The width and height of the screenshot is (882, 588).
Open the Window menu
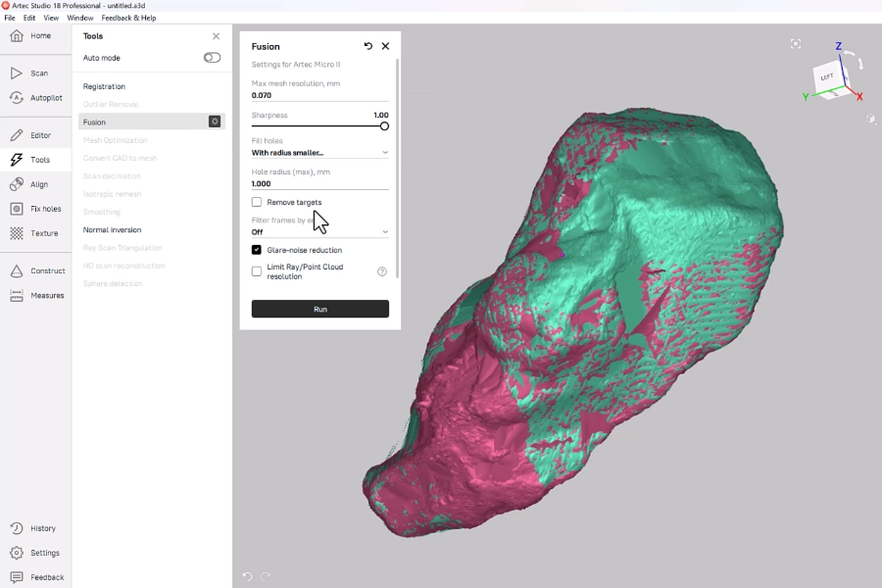(x=80, y=18)
